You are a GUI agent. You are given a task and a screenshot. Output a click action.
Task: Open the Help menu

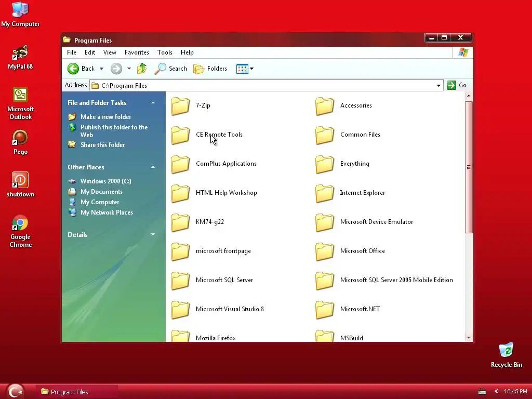pyautogui.click(x=187, y=52)
